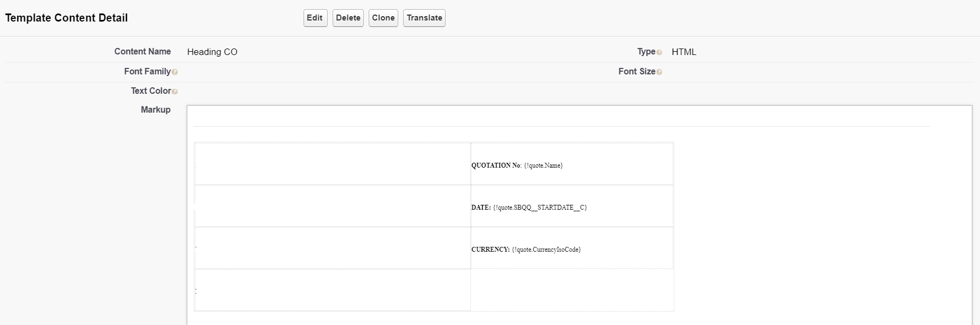
Task: Click the Font Size help icon
Action: 659,72
